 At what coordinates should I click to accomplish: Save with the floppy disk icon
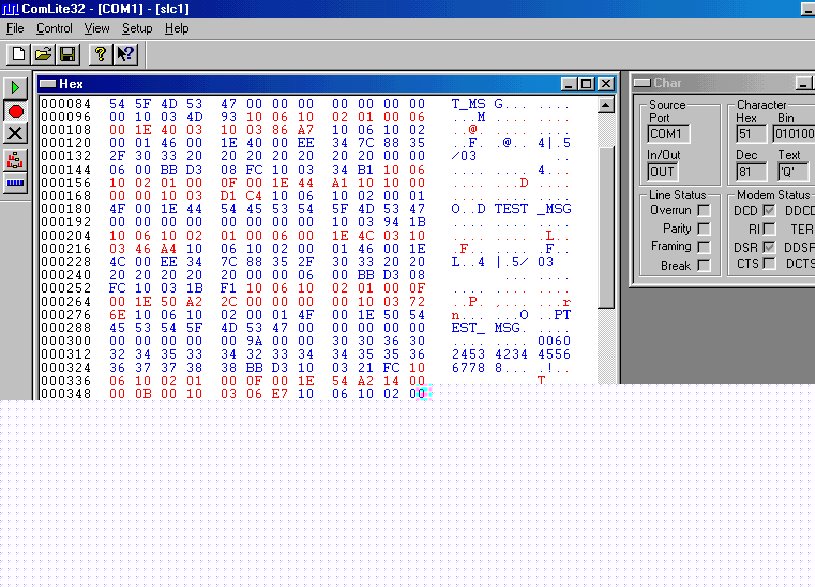point(68,54)
